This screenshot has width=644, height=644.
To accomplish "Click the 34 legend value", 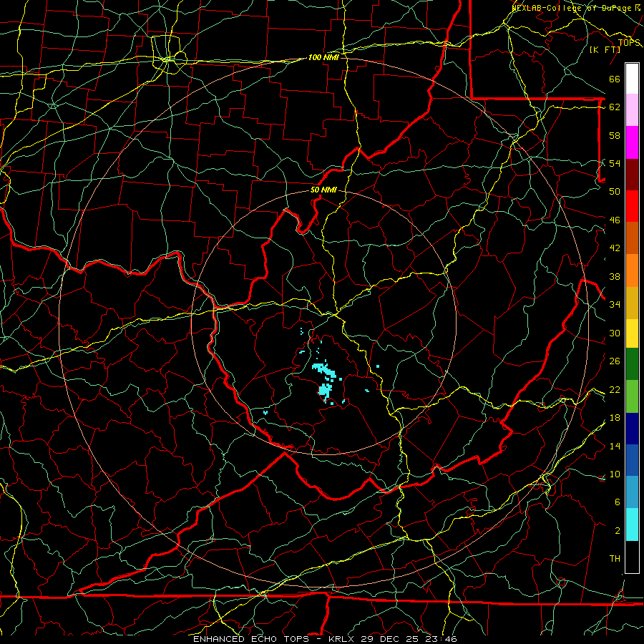I will [x=615, y=305].
